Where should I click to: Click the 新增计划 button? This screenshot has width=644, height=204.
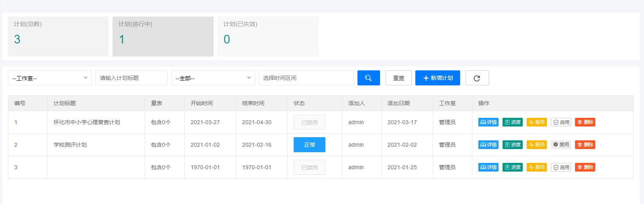point(438,78)
